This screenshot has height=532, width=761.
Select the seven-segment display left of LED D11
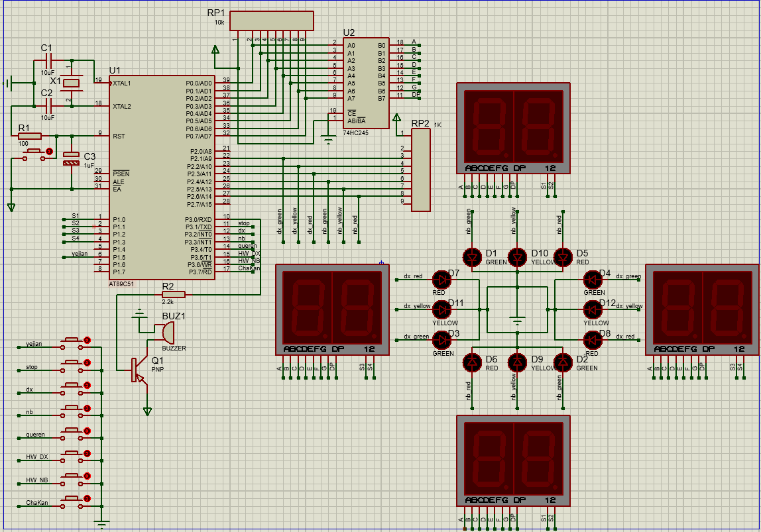click(x=333, y=309)
